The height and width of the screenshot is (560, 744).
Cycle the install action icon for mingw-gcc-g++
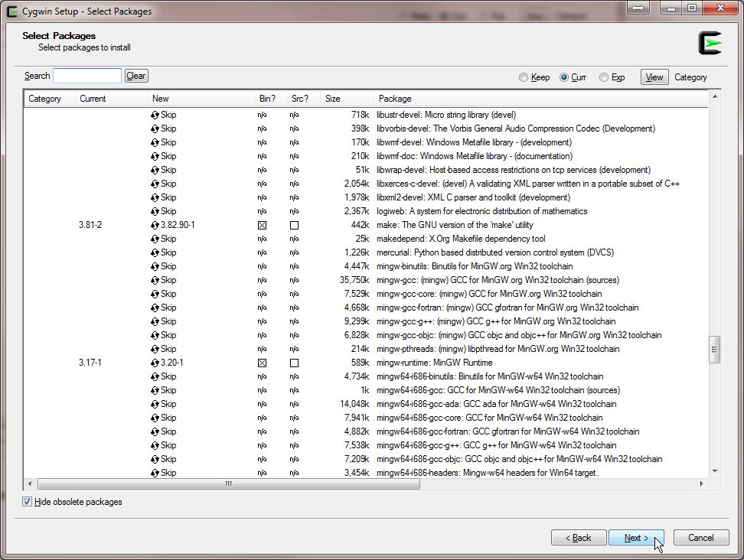(x=155, y=321)
